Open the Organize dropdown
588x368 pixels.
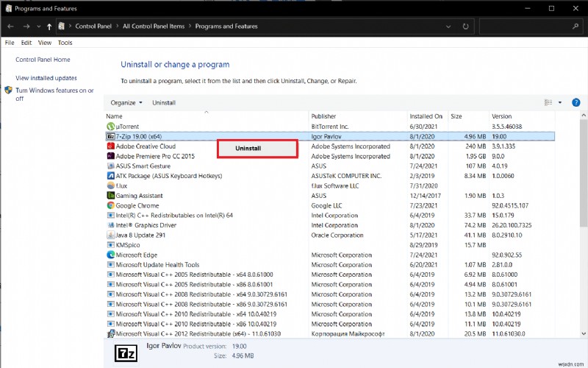126,102
